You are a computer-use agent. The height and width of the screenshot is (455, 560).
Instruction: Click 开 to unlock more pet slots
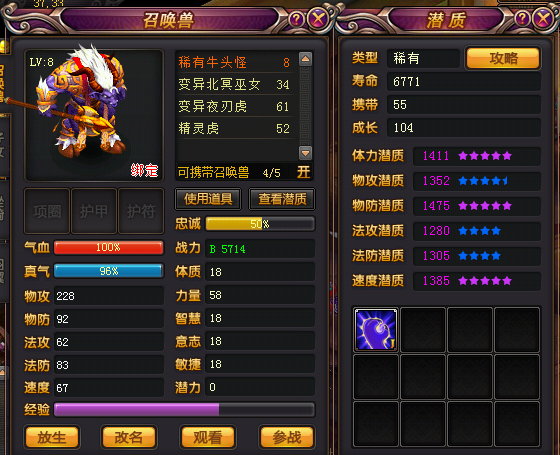point(304,172)
